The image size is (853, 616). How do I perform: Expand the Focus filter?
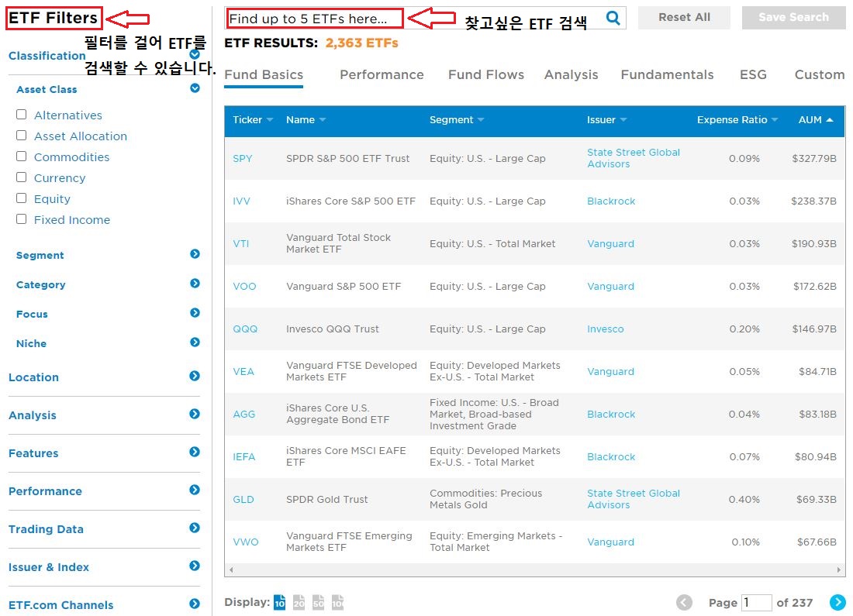coord(195,312)
